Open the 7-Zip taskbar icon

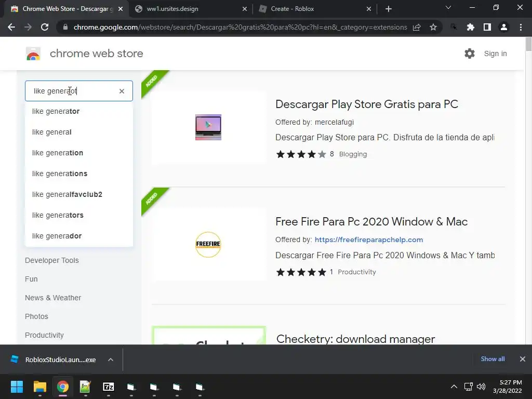click(x=109, y=387)
